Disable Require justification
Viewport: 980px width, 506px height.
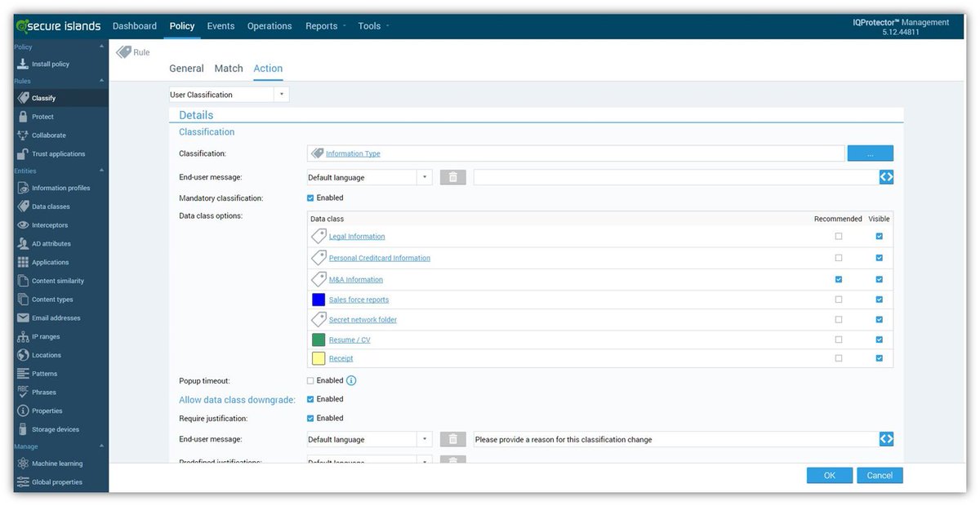(x=310, y=418)
